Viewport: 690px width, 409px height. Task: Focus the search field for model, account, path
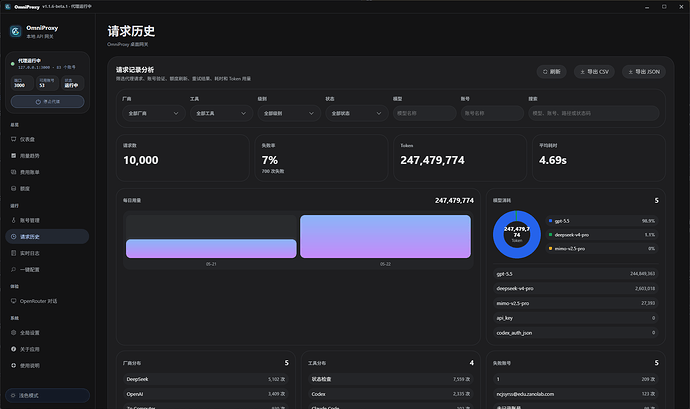pos(594,113)
